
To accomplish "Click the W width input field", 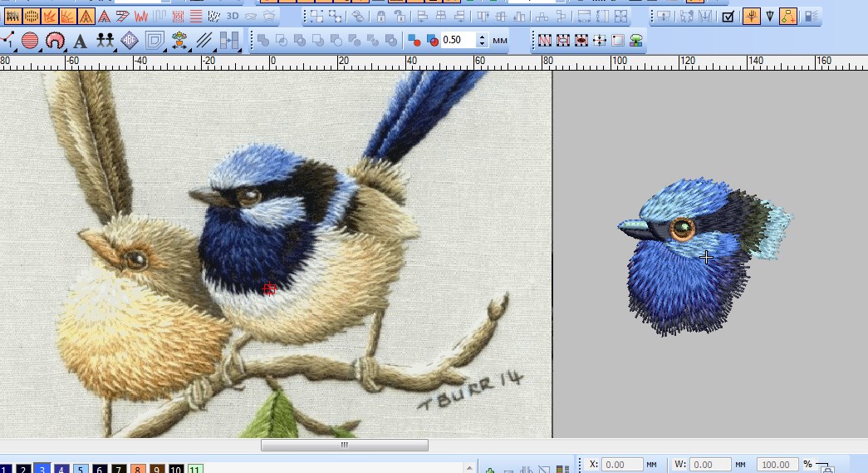I will 710,465.
